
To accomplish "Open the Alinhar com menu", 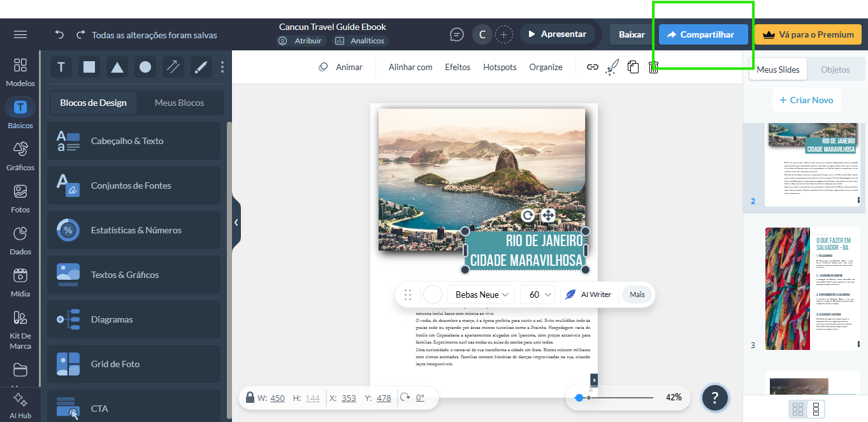I will point(410,67).
